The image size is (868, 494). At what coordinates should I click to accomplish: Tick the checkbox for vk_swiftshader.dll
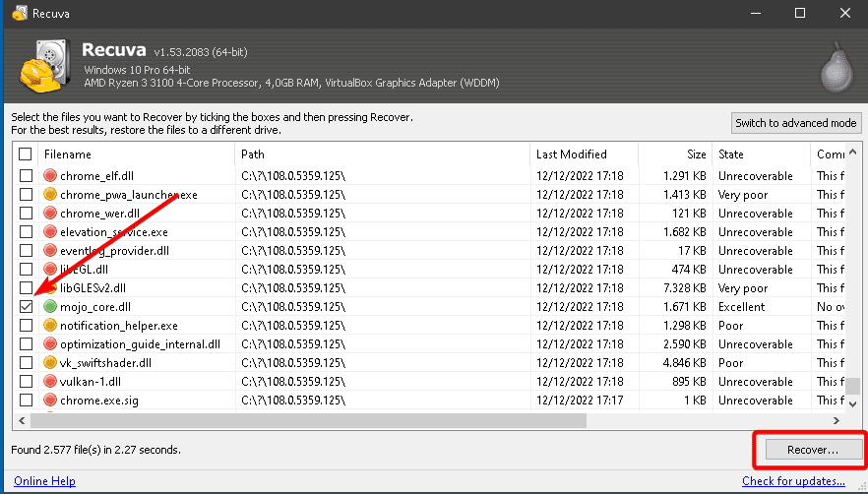(x=26, y=363)
